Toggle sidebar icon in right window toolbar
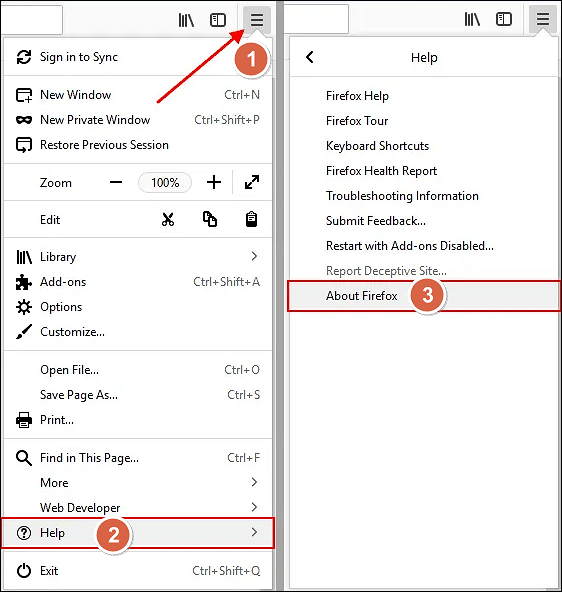 click(x=504, y=19)
